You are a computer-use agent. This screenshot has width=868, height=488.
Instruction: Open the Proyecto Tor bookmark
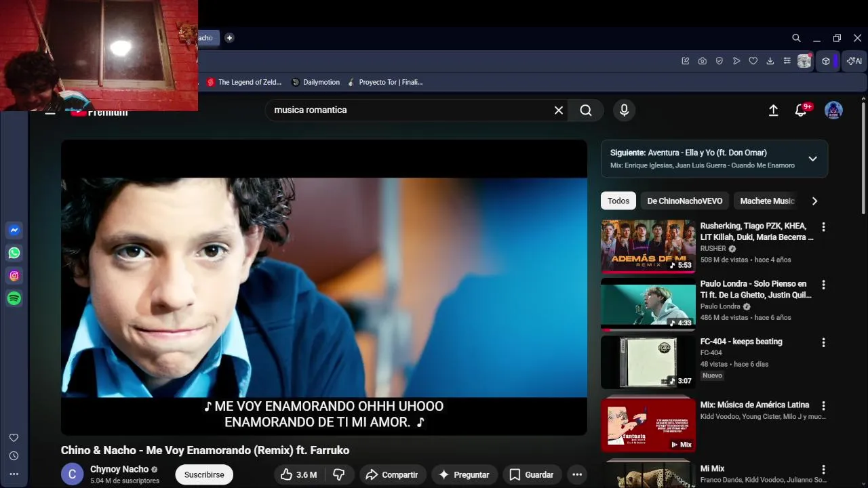coord(385,82)
